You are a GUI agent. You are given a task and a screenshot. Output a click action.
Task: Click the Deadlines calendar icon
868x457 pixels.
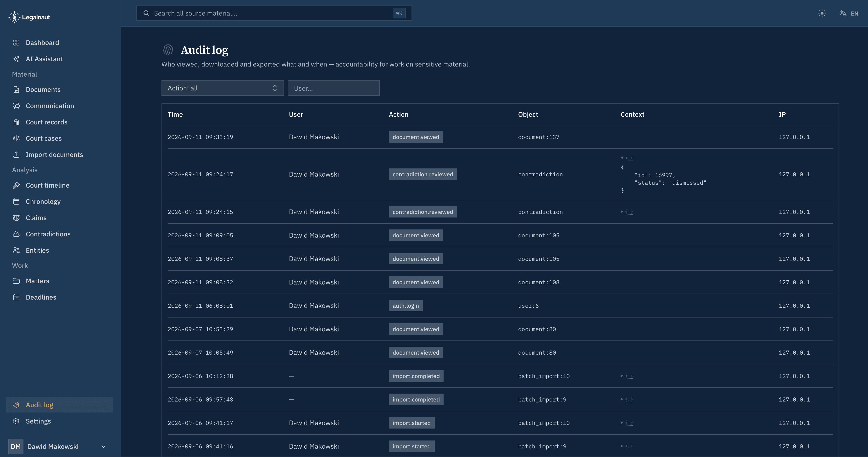point(16,297)
